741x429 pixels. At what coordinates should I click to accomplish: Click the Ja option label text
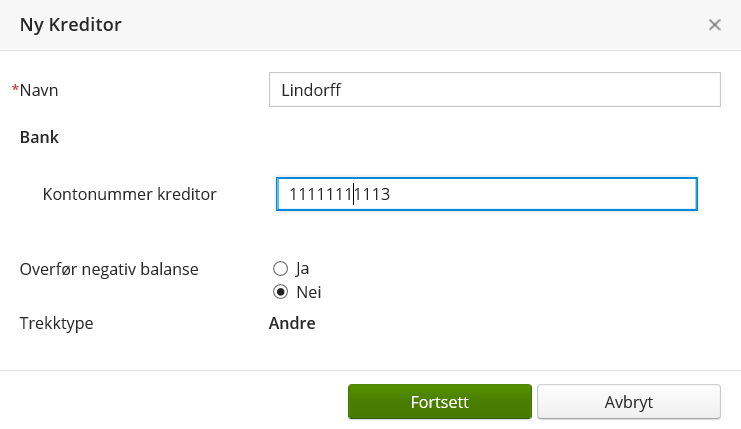303,268
